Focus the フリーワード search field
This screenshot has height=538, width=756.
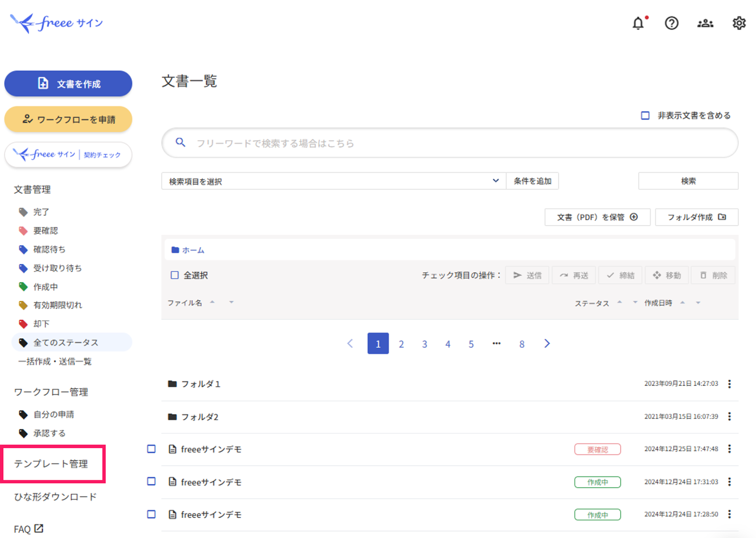point(450,143)
